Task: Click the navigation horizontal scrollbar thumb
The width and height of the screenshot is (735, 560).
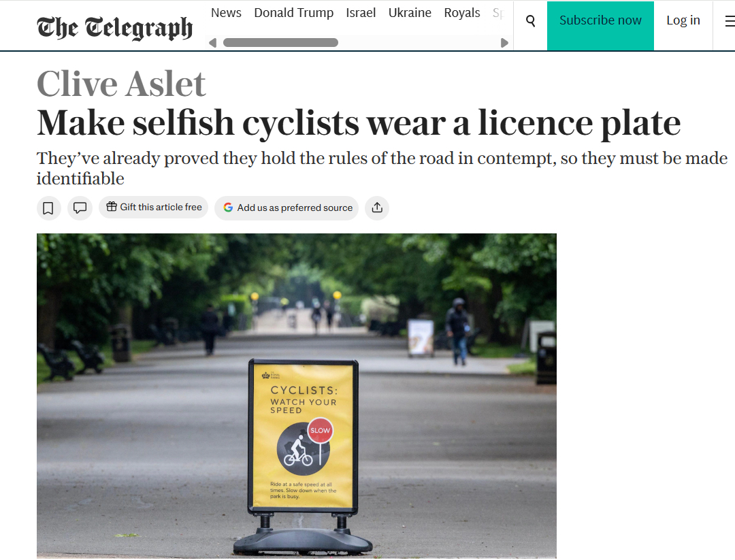Action: (x=280, y=43)
